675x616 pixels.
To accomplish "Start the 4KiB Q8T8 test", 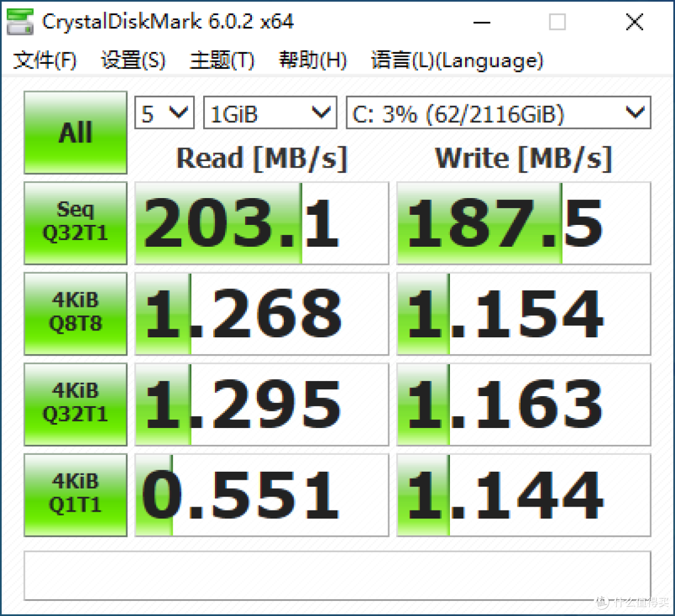I will (x=75, y=313).
